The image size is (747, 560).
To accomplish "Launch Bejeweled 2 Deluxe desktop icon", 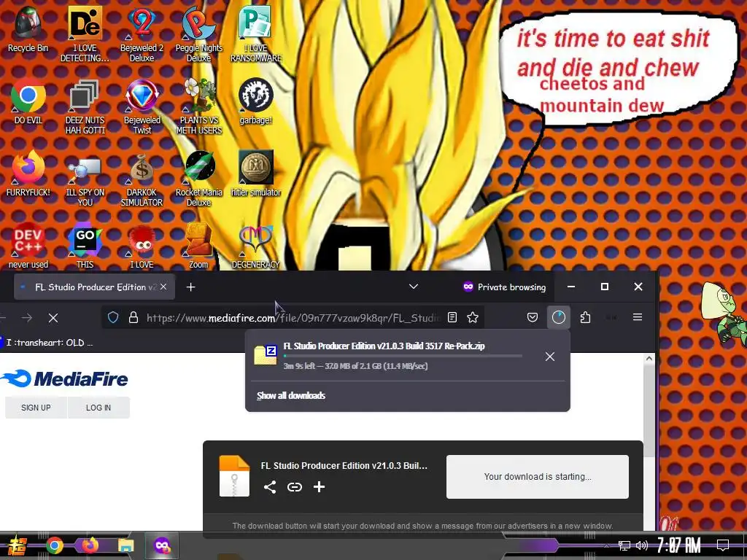I will 142,34.
